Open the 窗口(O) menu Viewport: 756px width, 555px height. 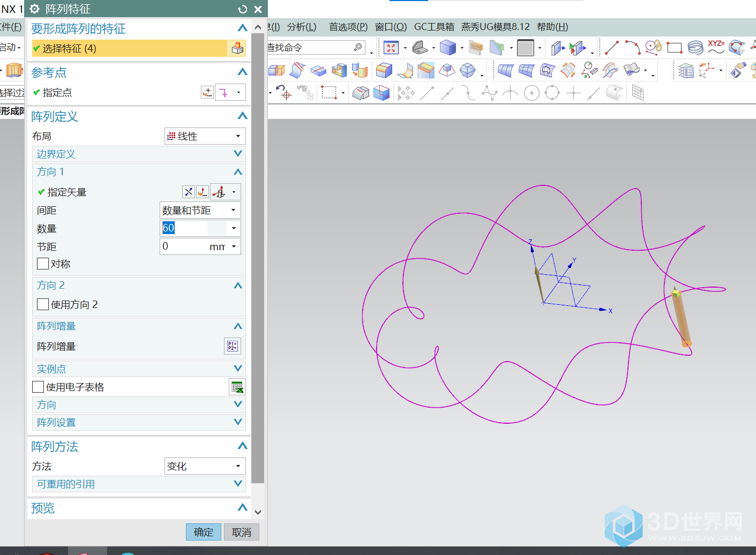click(391, 27)
